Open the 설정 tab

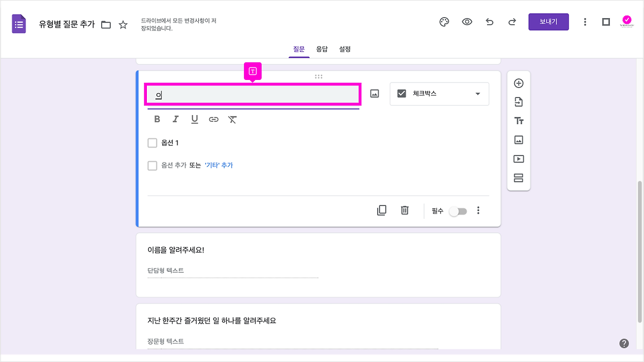click(345, 49)
